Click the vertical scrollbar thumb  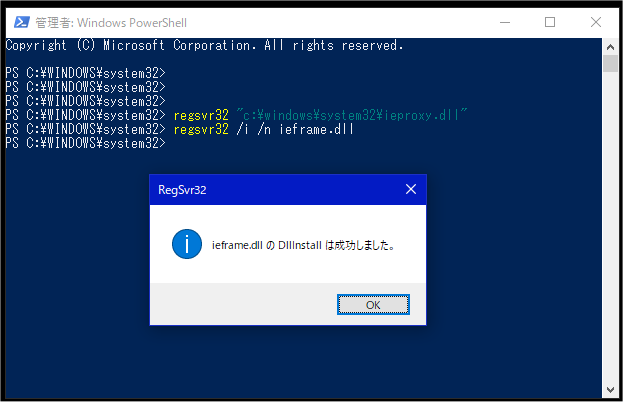(610, 64)
